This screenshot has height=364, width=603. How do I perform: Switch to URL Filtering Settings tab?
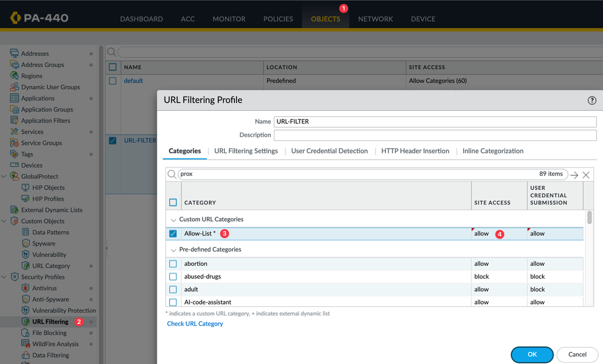[x=246, y=151]
